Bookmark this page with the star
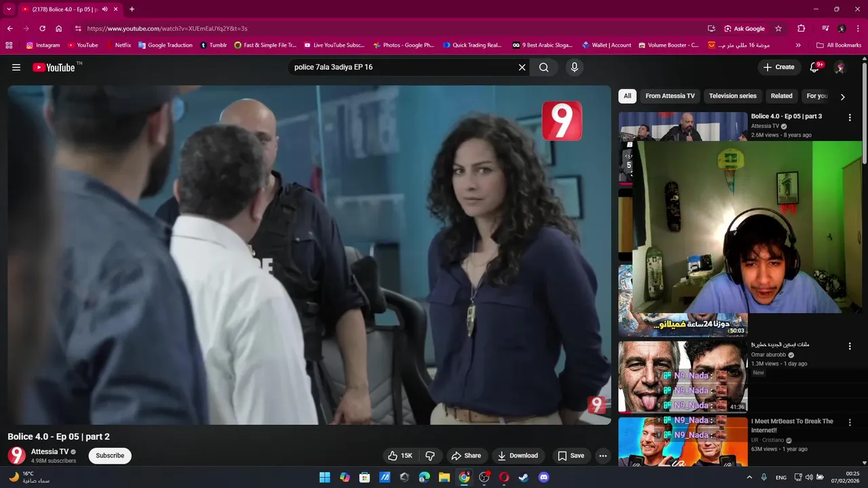 tap(778, 28)
